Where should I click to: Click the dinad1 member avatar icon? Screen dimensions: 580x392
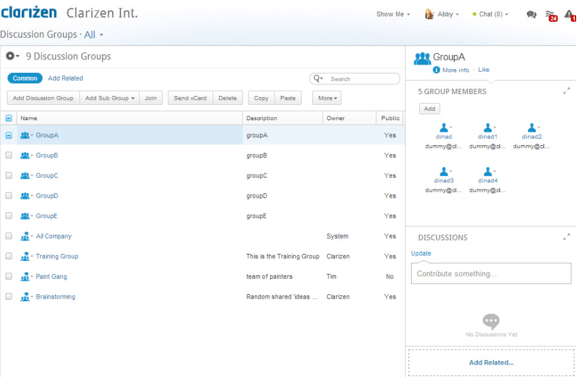[x=487, y=128]
